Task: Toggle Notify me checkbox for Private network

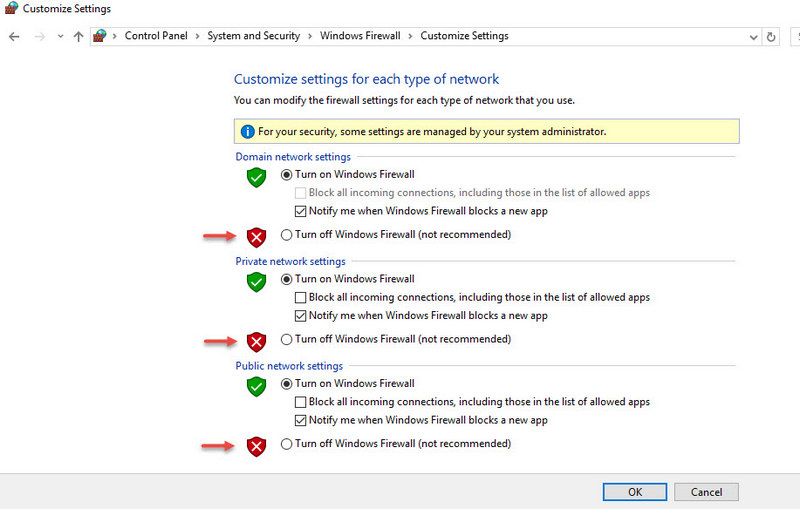Action: click(x=301, y=316)
